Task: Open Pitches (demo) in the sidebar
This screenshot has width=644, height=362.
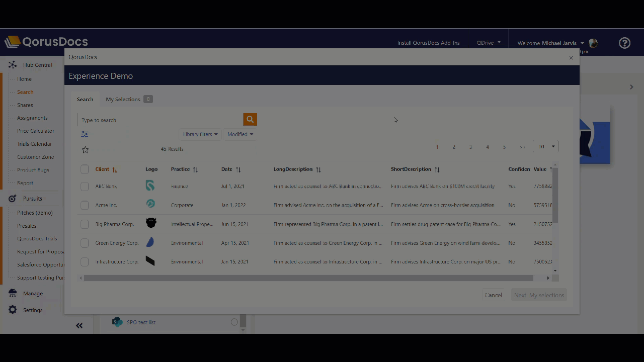Action: (x=35, y=213)
